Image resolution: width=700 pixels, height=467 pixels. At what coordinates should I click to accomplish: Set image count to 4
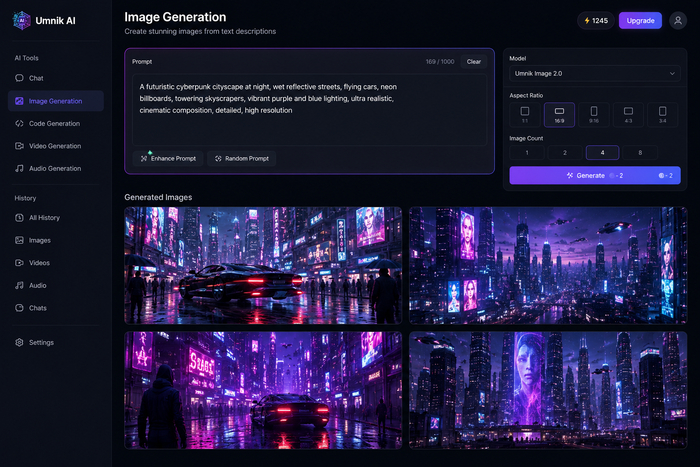[602, 153]
